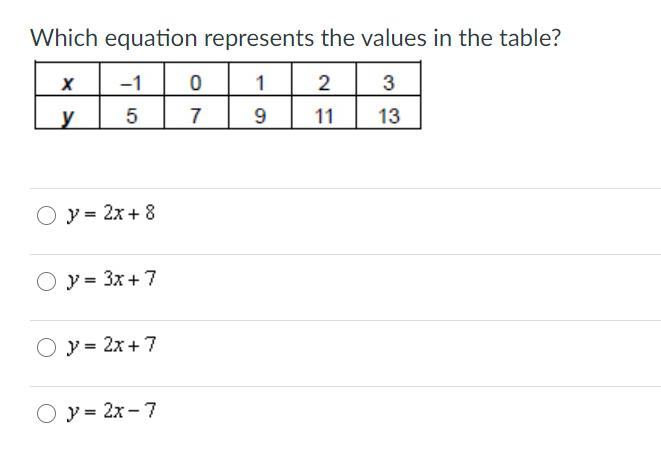Click the table cell containing −1
The width and height of the screenshot is (661, 458).
(132, 79)
